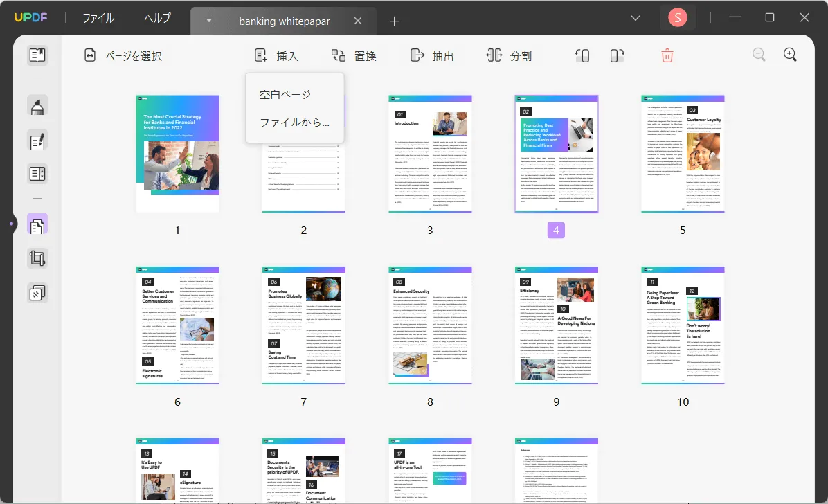Select page 6 Better Customer Services thumbnail

tap(177, 325)
